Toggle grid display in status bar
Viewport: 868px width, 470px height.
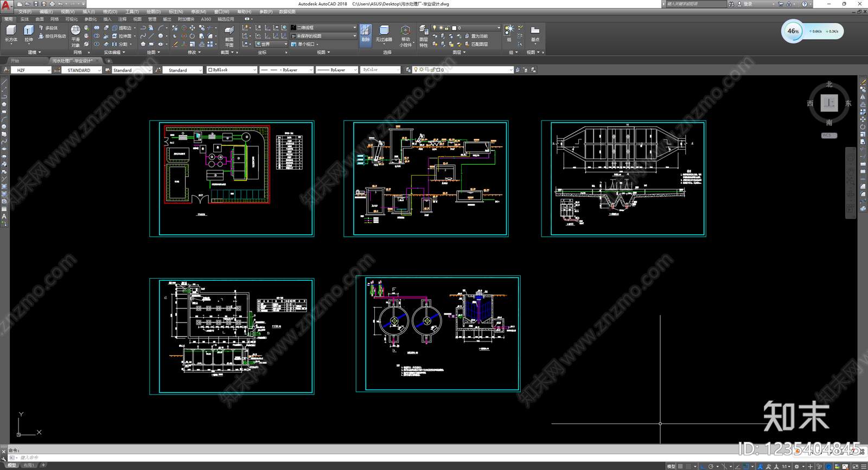pos(680,466)
